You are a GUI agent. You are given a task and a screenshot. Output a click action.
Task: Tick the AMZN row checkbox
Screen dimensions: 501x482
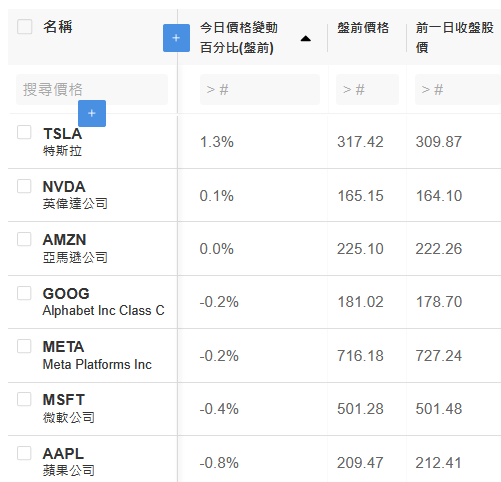(x=24, y=239)
